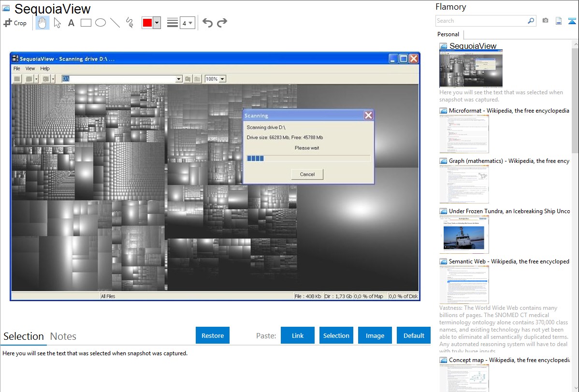
Task: Open the Personal tab
Action: tap(448, 34)
